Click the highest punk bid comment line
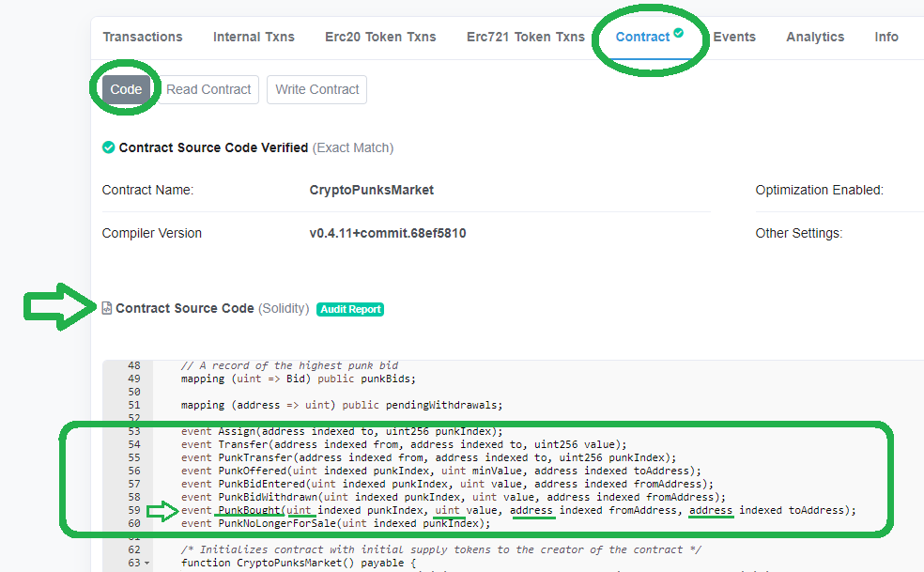Viewport: 924px width, 572px height. 289,365
